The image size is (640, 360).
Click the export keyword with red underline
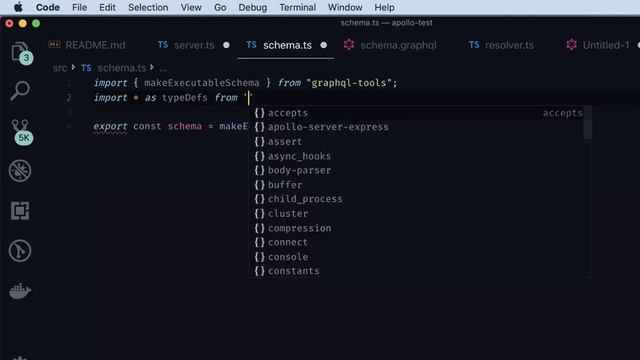pos(110,127)
